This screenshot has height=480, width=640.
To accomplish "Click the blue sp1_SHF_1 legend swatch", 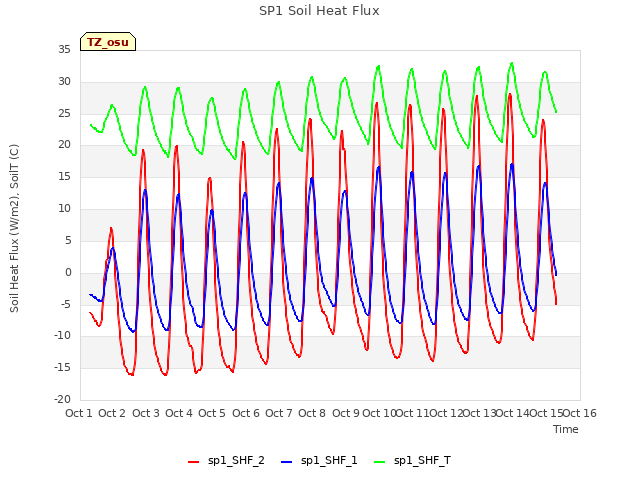I will point(287,462).
